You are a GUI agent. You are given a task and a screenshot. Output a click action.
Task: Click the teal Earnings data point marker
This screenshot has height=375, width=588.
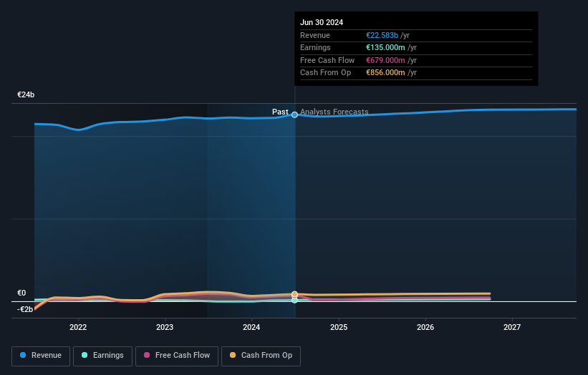295,300
